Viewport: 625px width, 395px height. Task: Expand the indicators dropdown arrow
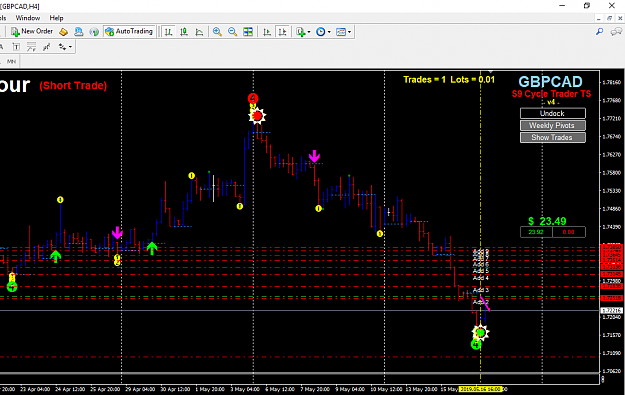click(x=309, y=32)
